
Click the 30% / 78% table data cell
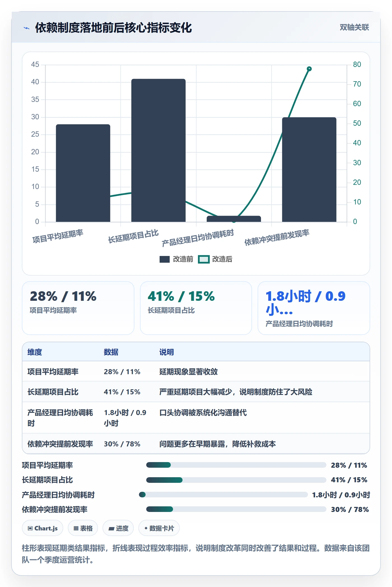122,444
